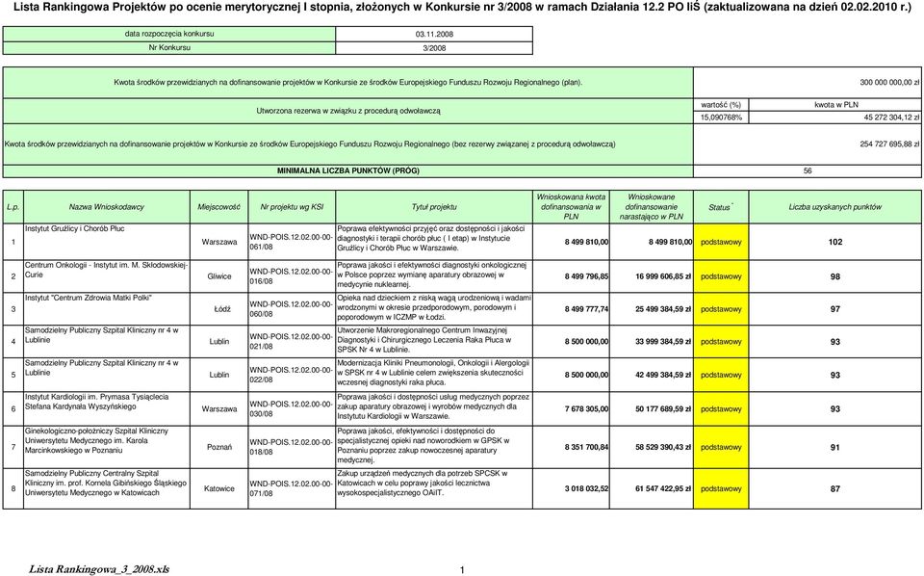Select the date value 03.11.2008
The height and width of the screenshot is (576, 924).
(434, 35)
